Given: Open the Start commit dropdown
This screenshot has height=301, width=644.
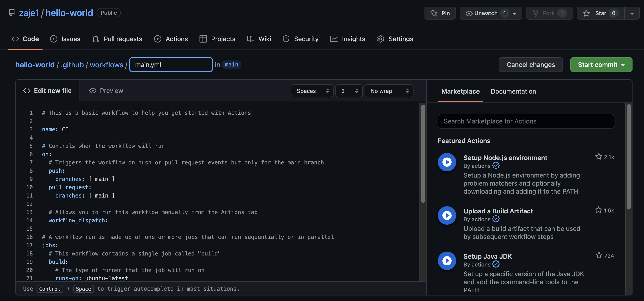Looking at the screenshot, I should (601, 65).
